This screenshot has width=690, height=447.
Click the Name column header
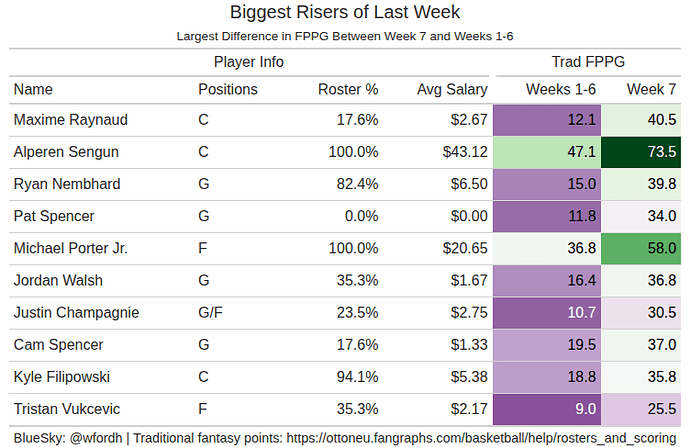point(32,89)
